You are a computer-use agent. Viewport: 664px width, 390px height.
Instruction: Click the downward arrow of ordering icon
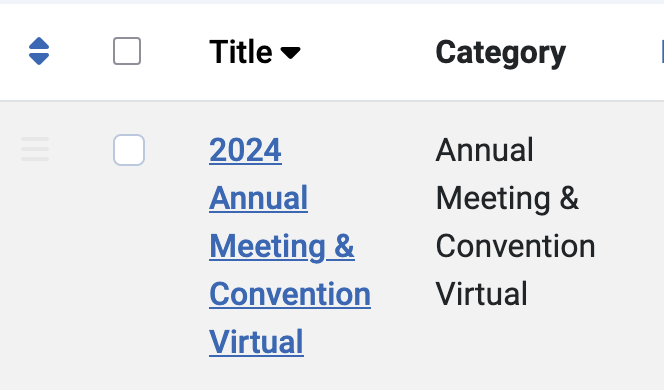(x=39, y=59)
